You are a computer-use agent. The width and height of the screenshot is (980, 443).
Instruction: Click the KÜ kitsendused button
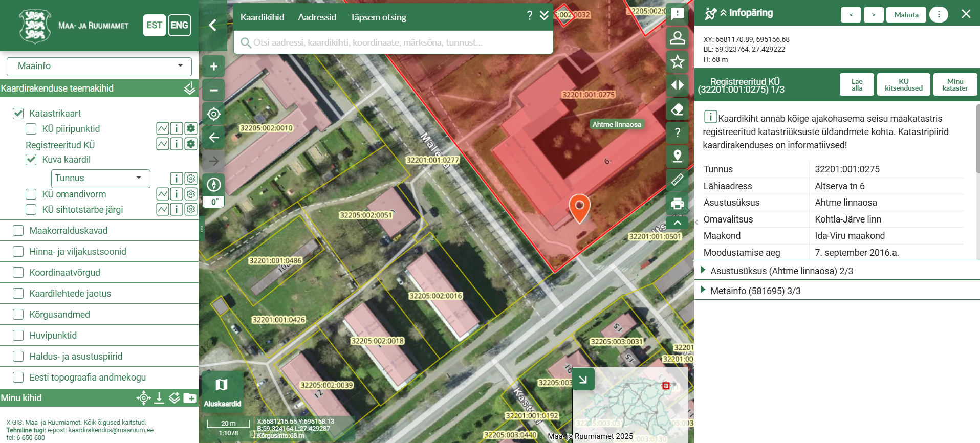[x=903, y=85]
